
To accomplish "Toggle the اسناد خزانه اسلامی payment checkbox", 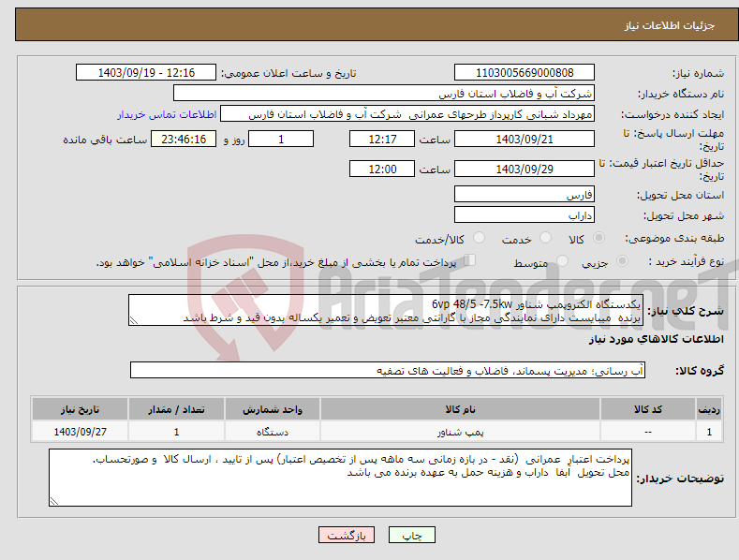I will click(x=470, y=259).
